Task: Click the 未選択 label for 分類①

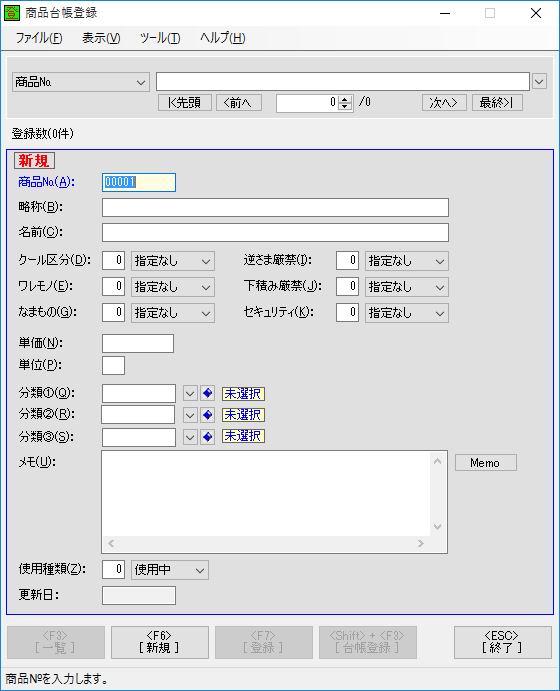Action: [243, 394]
